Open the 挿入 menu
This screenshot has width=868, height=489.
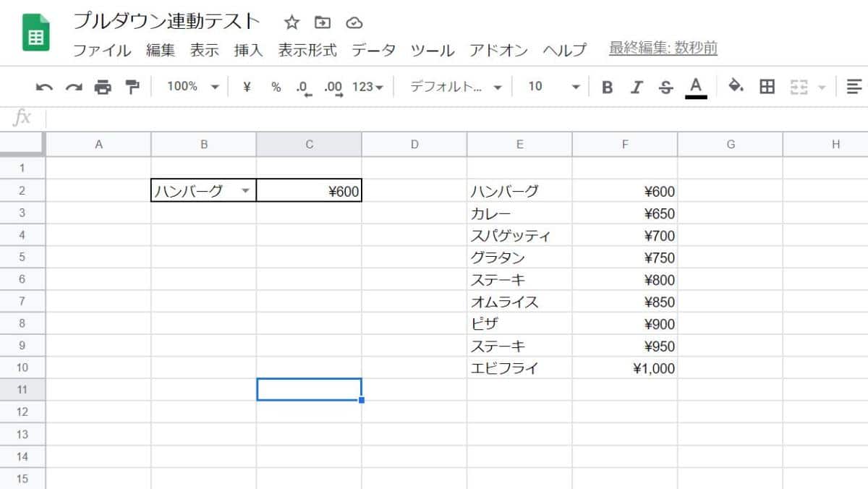pos(248,51)
